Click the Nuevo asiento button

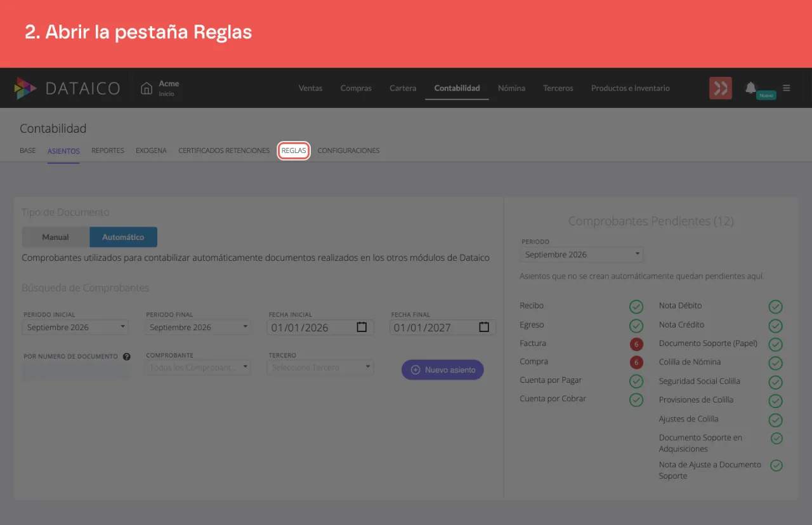[x=443, y=369]
